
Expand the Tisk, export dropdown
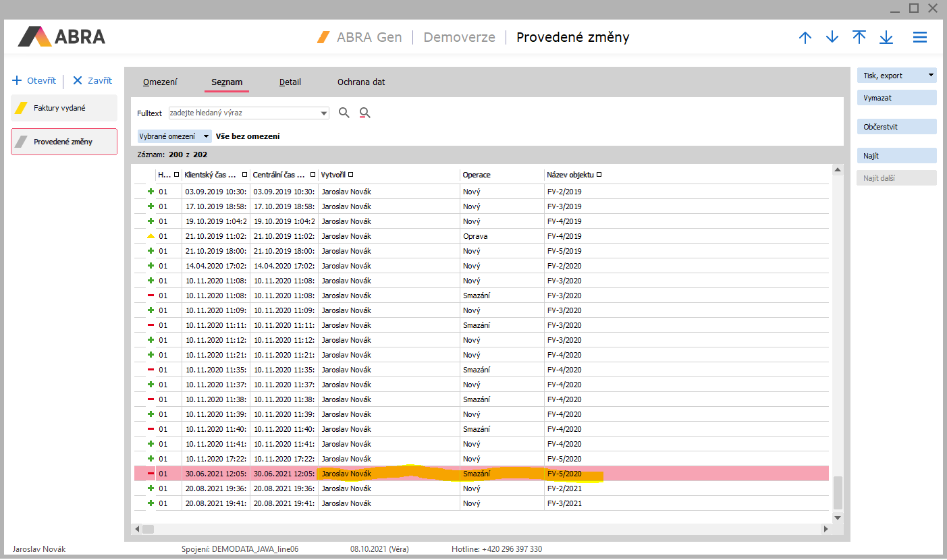pyautogui.click(x=931, y=76)
